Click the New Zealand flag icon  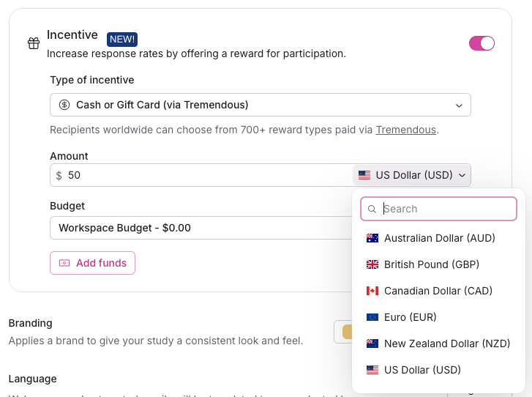coord(372,344)
